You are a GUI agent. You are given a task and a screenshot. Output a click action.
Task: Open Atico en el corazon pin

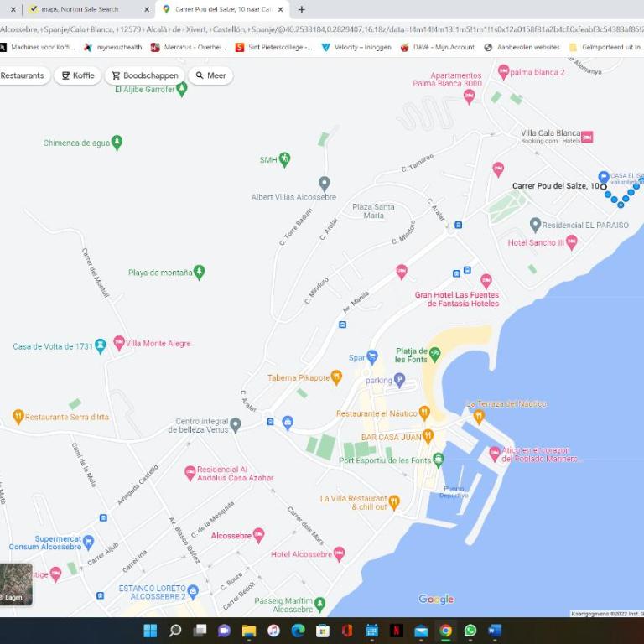495,454
